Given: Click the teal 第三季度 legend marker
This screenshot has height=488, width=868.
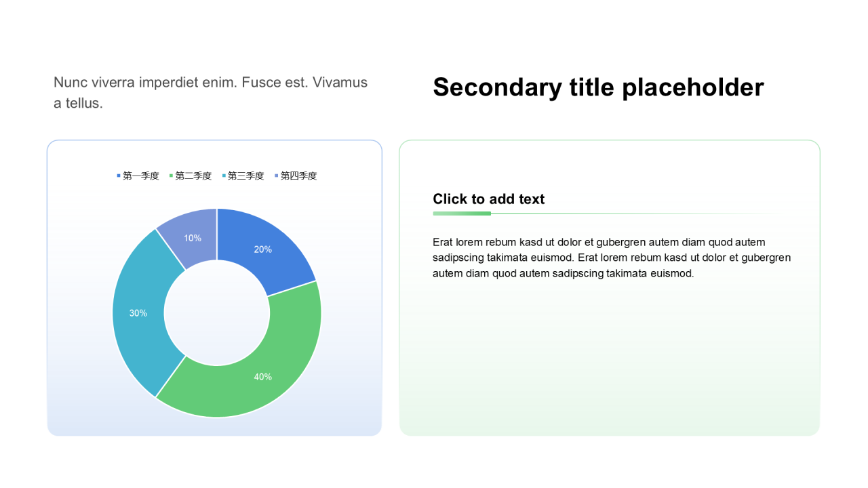Looking at the screenshot, I should click(x=224, y=176).
